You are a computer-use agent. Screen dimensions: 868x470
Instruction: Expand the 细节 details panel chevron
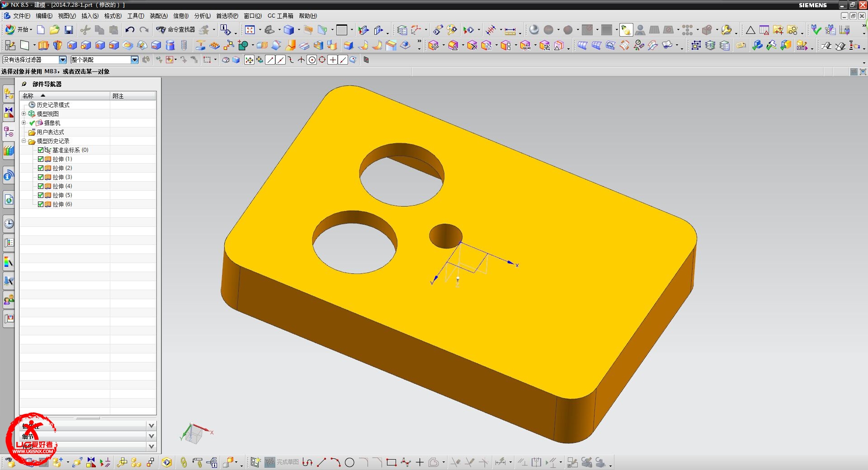click(151, 436)
